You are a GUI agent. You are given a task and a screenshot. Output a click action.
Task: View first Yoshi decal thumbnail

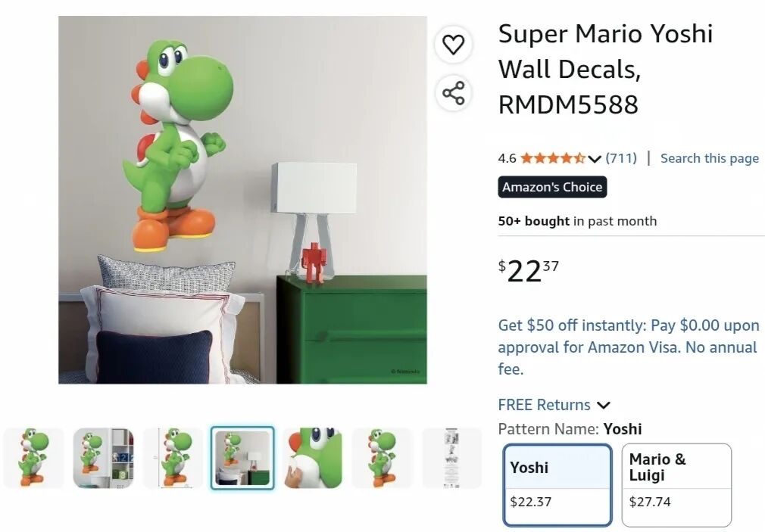(33, 457)
